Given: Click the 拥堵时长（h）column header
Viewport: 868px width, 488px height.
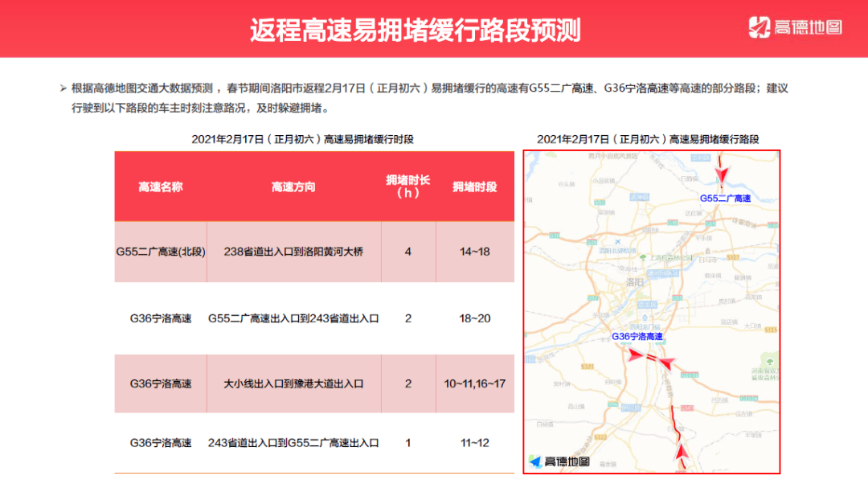Looking at the screenshot, I should tap(408, 187).
